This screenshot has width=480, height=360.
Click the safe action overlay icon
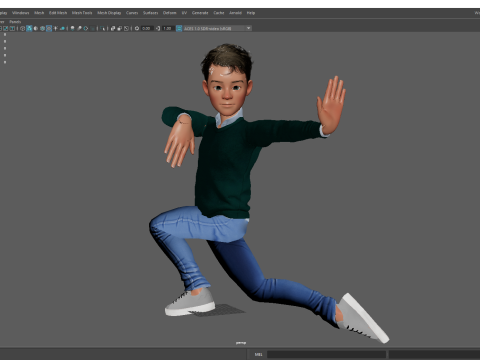(x=6, y=28)
